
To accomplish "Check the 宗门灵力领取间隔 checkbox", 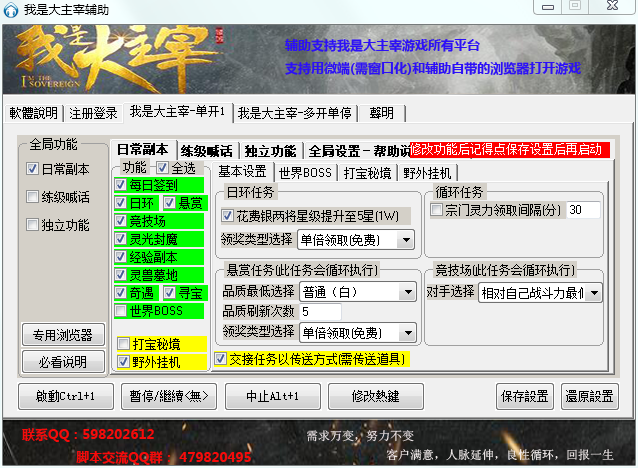I will [437, 210].
